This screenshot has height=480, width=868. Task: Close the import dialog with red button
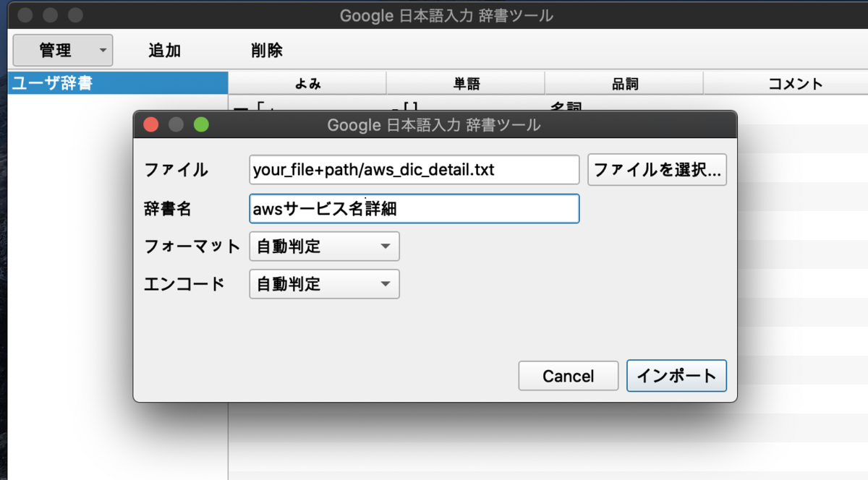[x=151, y=124]
